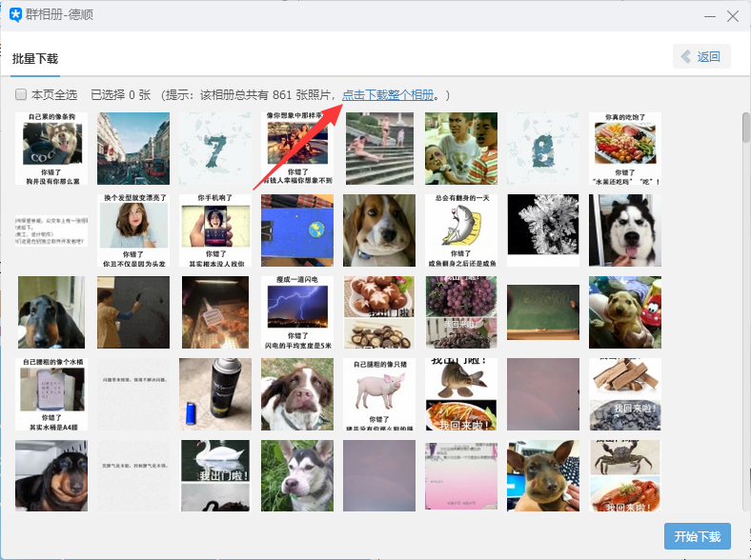Click the 开始下载 button
The height and width of the screenshot is (560, 751).
pyautogui.click(x=698, y=536)
